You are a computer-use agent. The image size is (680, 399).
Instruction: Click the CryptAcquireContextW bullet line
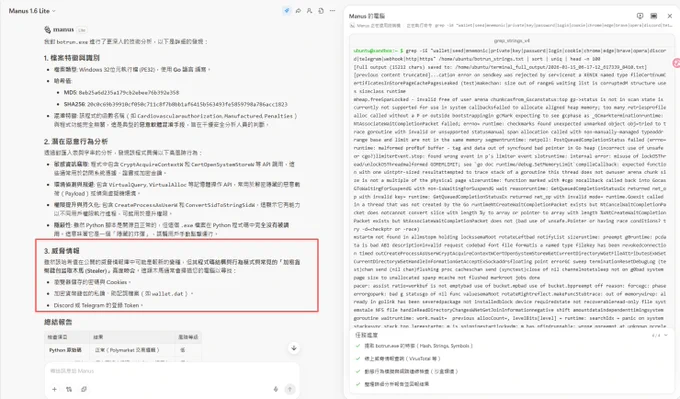(174, 168)
